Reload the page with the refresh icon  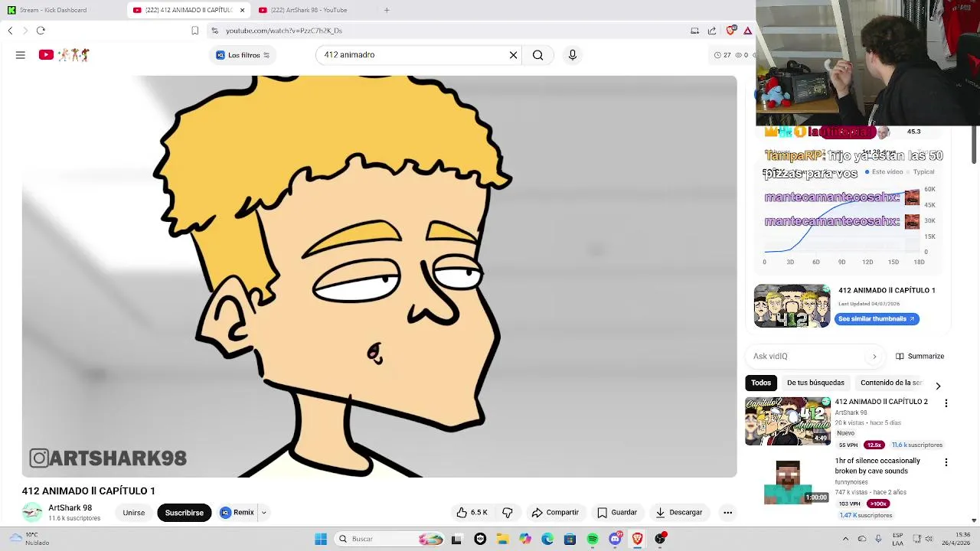[x=41, y=31]
